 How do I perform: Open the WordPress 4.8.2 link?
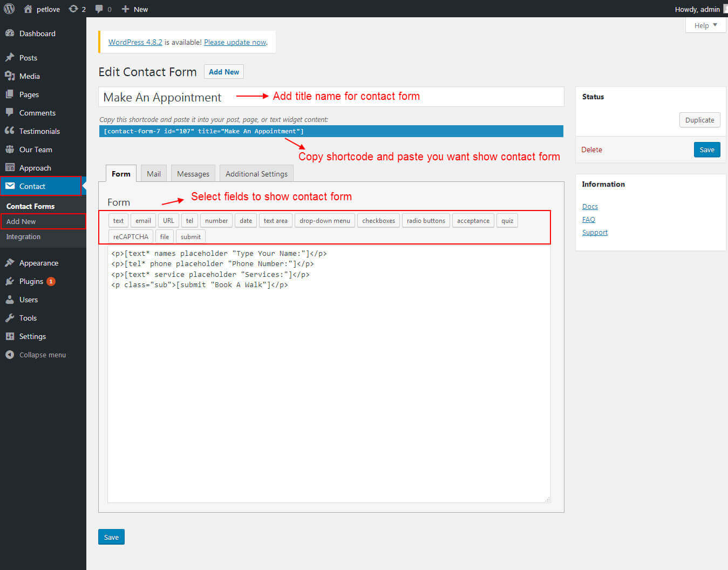click(x=135, y=42)
